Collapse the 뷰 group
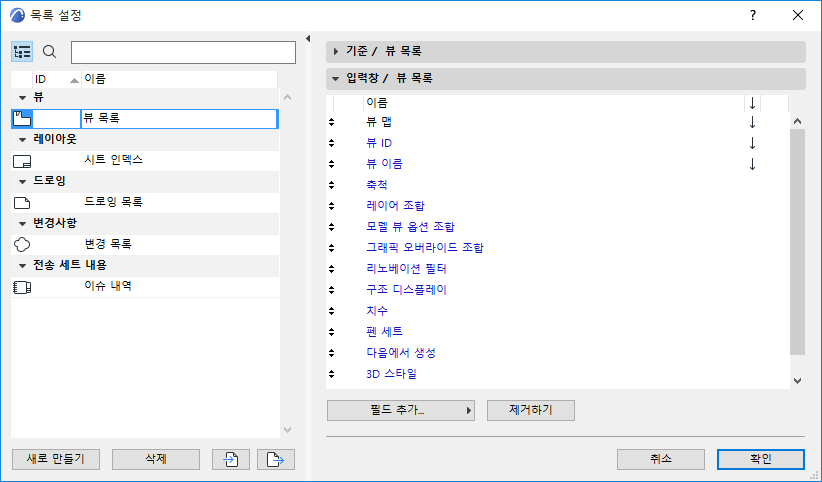822x482 pixels. coord(22,98)
